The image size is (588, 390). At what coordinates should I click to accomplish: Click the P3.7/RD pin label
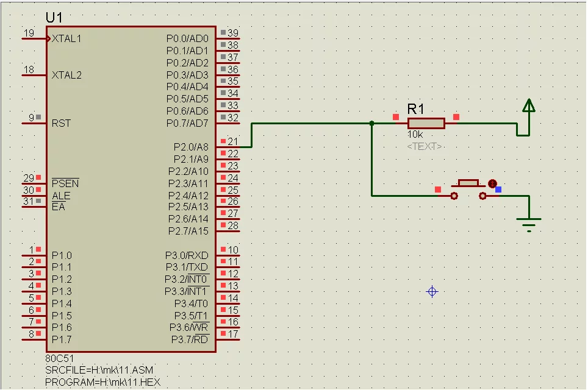[x=190, y=339]
